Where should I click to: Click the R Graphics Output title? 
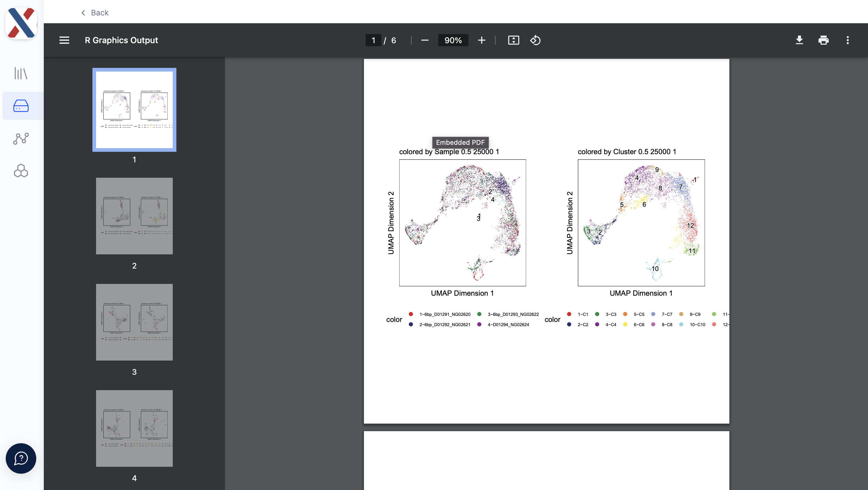[x=121, y=40]
